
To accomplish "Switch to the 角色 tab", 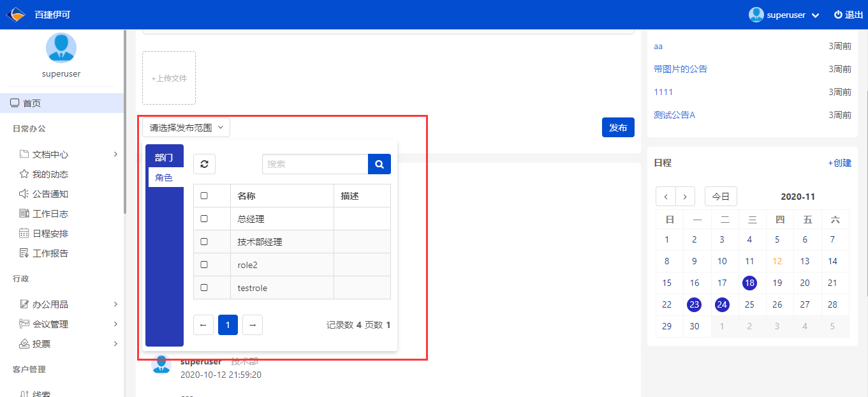I will [x=166, y=177].
